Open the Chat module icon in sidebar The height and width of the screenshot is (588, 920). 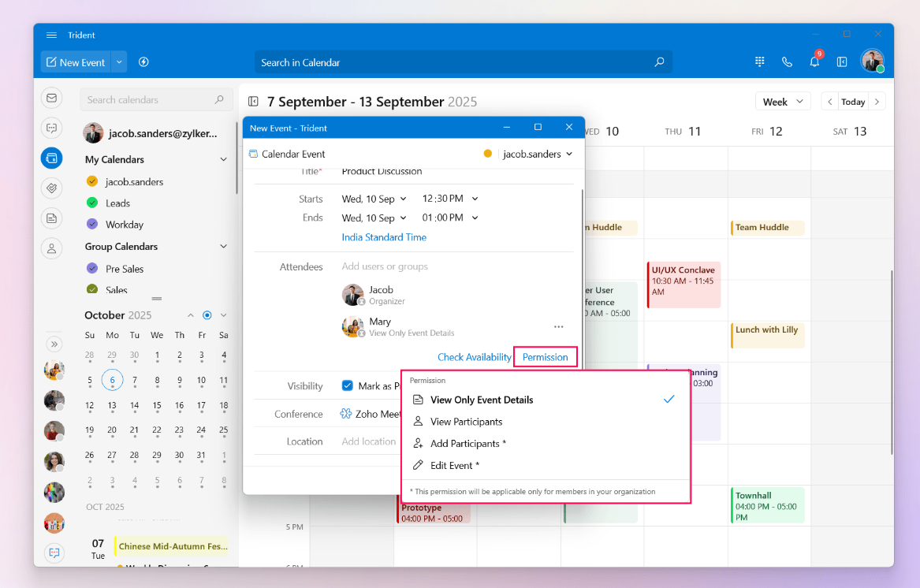[x=51, y=128]
